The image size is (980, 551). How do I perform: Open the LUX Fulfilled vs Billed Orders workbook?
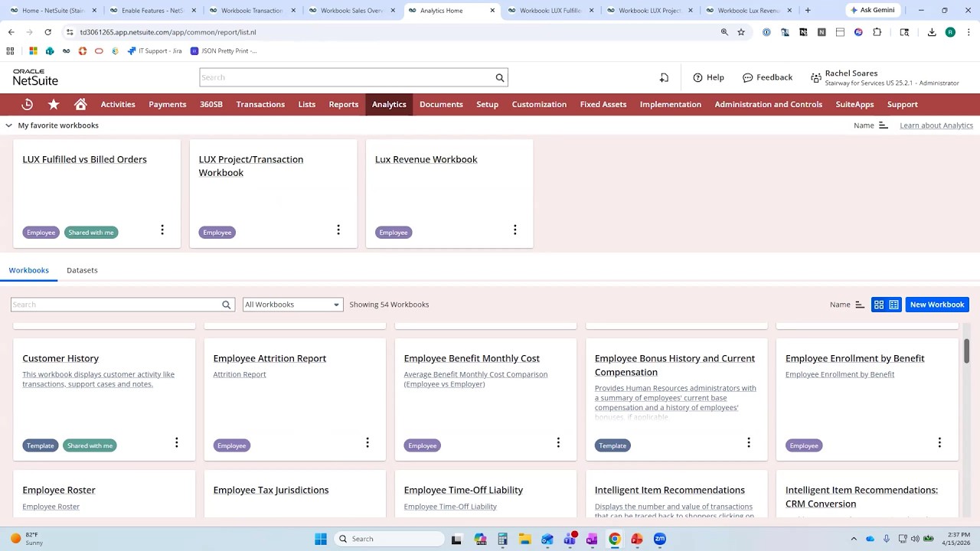(84, 159)
